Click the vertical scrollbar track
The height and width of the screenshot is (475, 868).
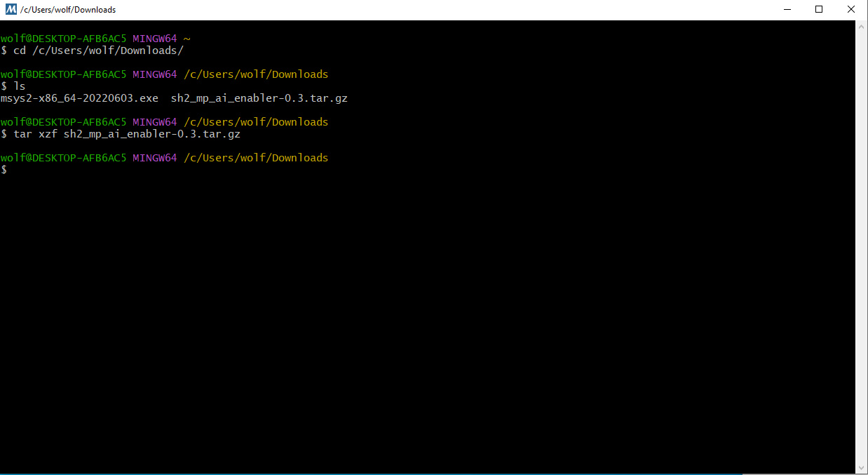(x=862, y=246)
